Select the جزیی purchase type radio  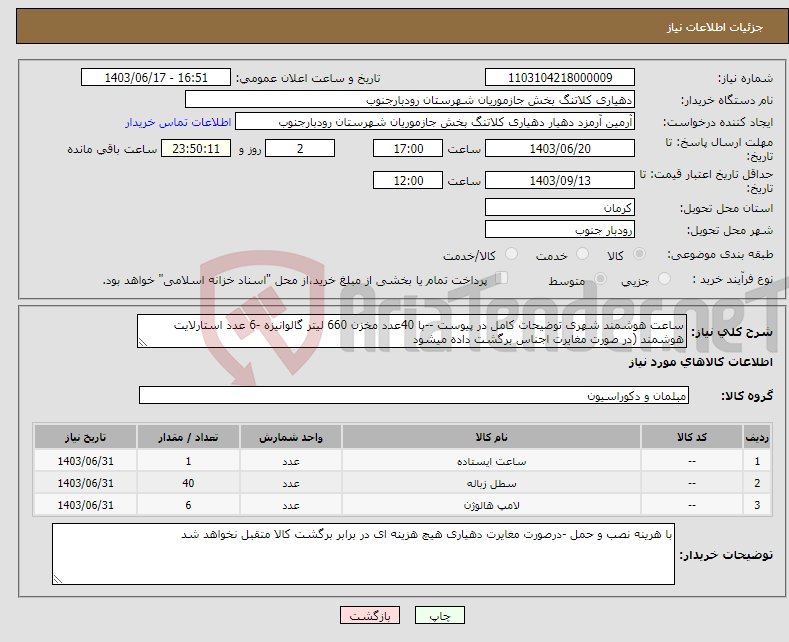coord(664,278)
